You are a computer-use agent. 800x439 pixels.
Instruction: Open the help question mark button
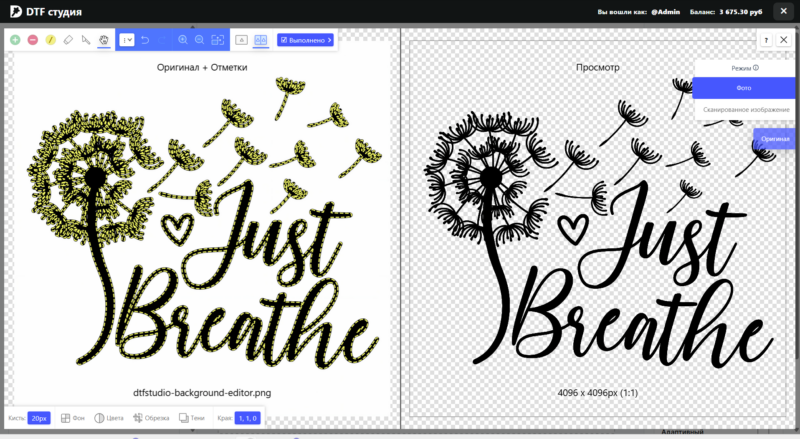(x=766, y=40)
